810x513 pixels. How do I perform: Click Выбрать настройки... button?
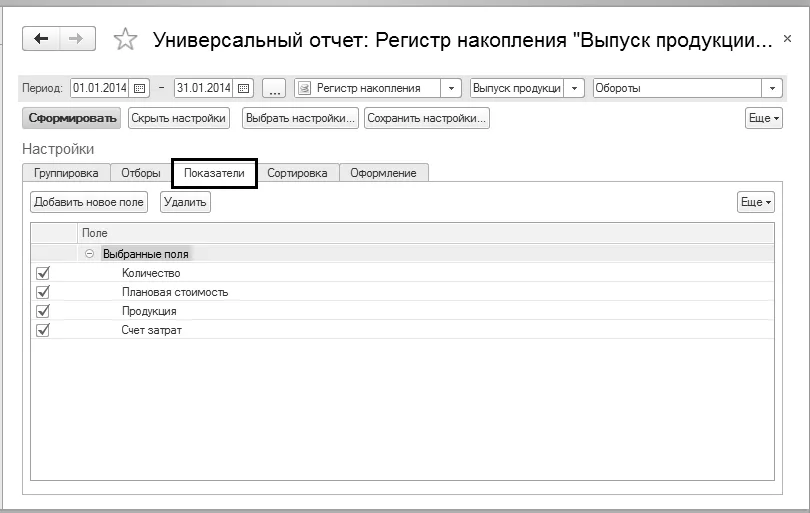[300, 118]
